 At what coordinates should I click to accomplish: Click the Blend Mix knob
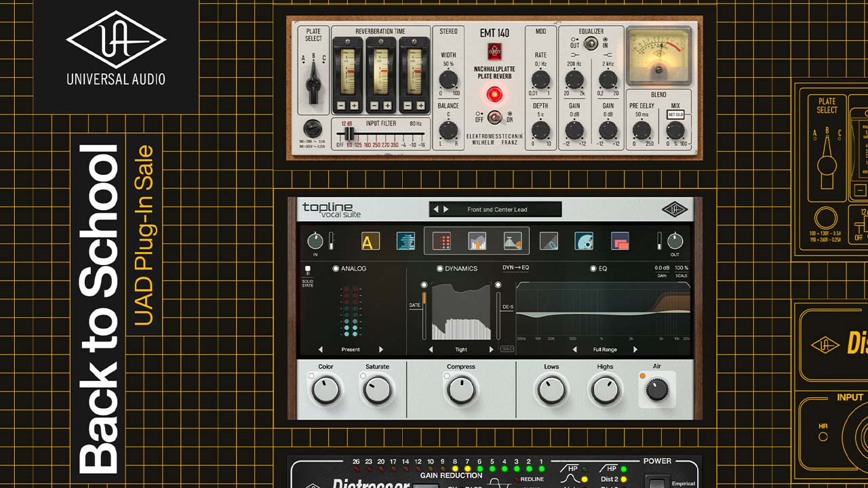click(x=675, y=130)
